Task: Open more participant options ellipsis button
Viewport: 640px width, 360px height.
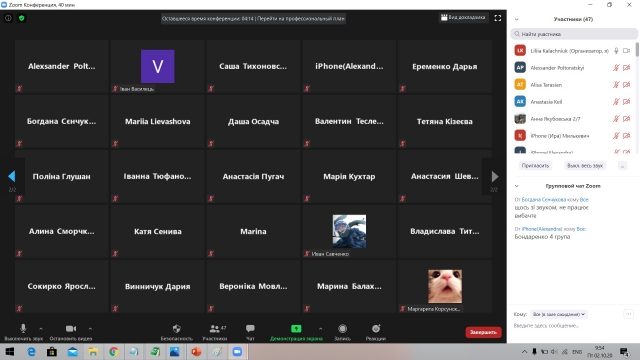Action: [x=622, y=166]
